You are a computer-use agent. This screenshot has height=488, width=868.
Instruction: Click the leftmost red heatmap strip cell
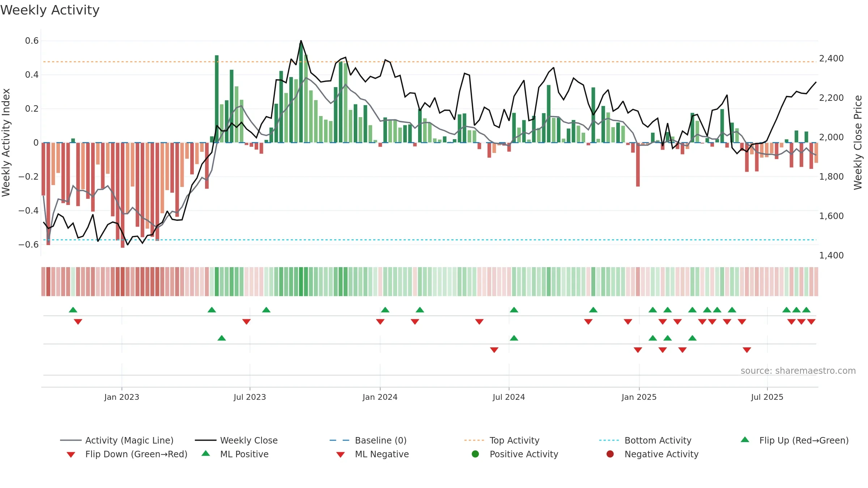pos(43,282)
